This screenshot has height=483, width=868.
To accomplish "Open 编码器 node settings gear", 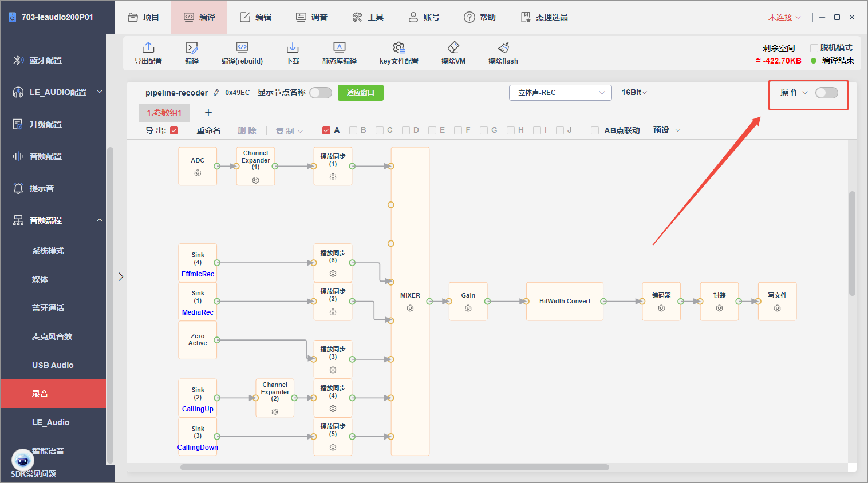I will tap(661, 308).
